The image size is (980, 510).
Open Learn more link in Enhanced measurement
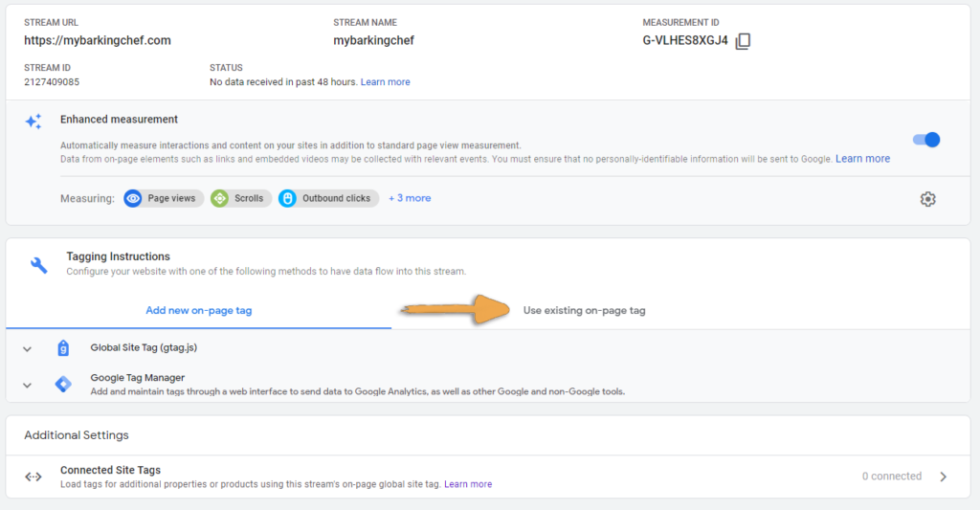[x=862, y=159]
